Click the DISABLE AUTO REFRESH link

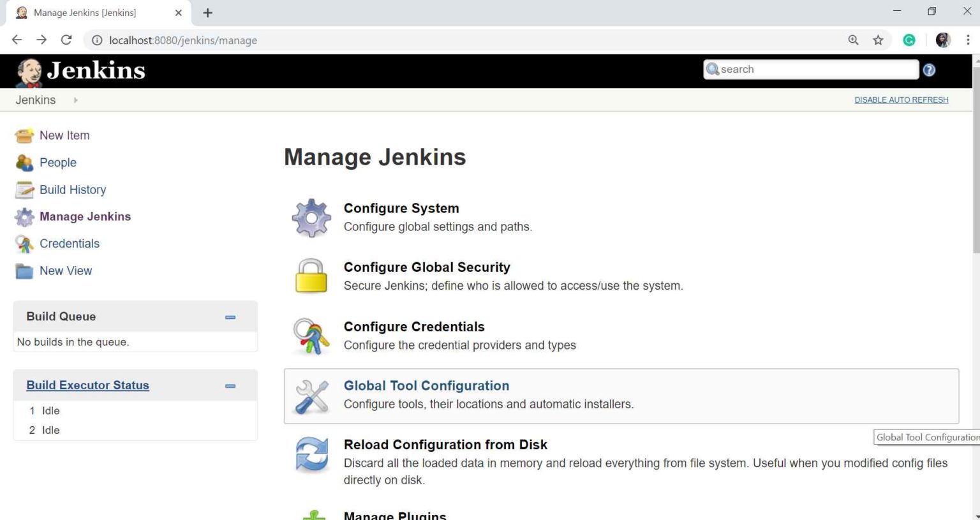click(901, 100)
